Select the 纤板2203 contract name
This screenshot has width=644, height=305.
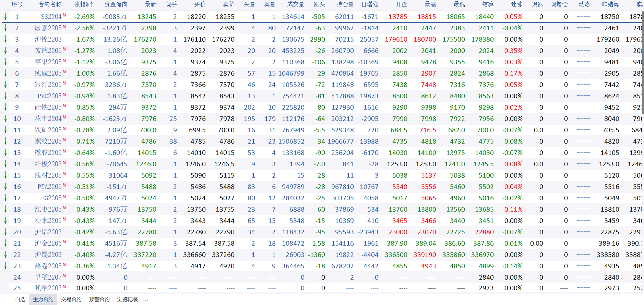tap(48, 164)
